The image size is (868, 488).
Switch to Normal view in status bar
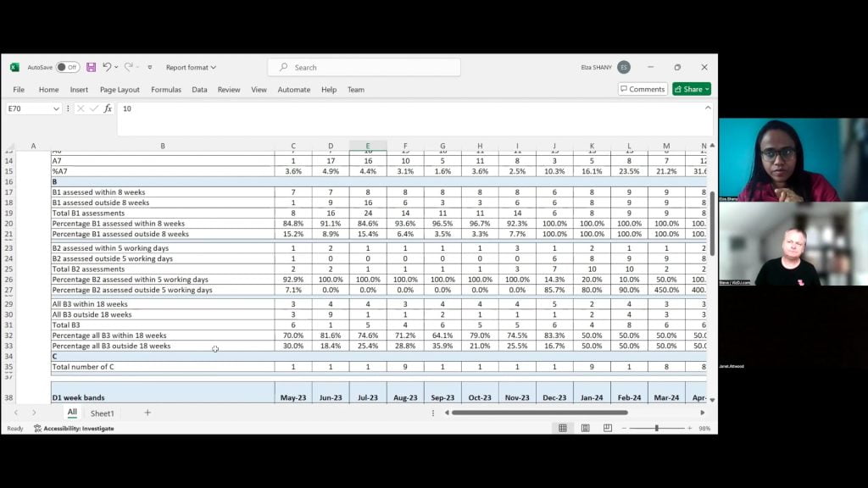[563, 429]
